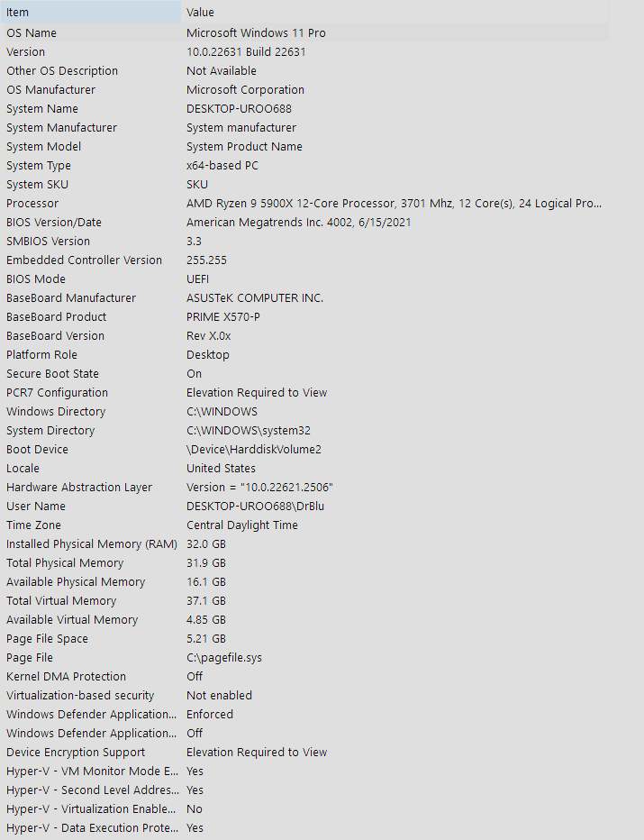The image size is (644, 840).
Task: Select the Processor row
Action: [x=304, y=203]
